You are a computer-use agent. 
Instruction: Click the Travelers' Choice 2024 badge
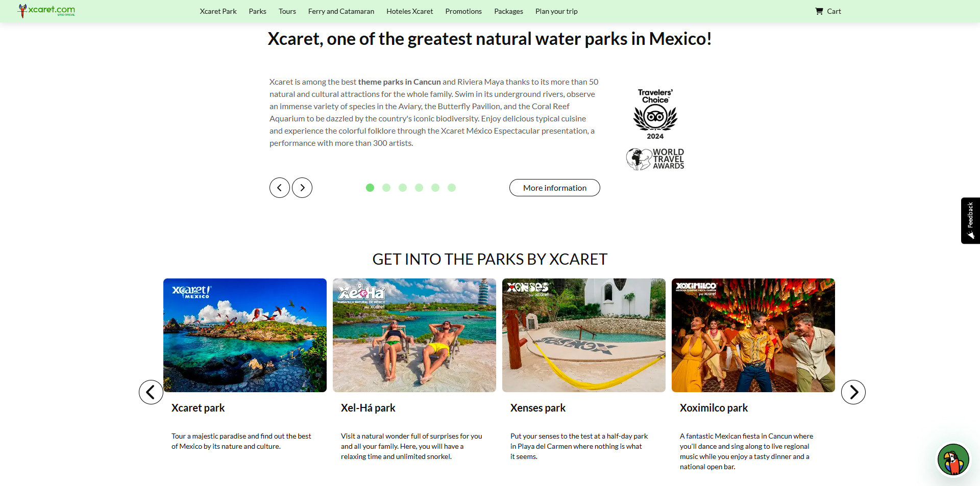pos(655,114)
